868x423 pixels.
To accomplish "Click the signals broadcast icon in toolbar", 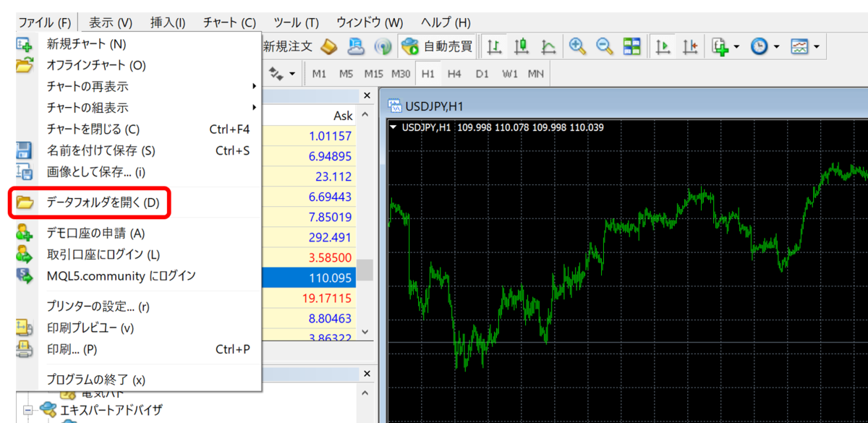I will click(382, 46).
